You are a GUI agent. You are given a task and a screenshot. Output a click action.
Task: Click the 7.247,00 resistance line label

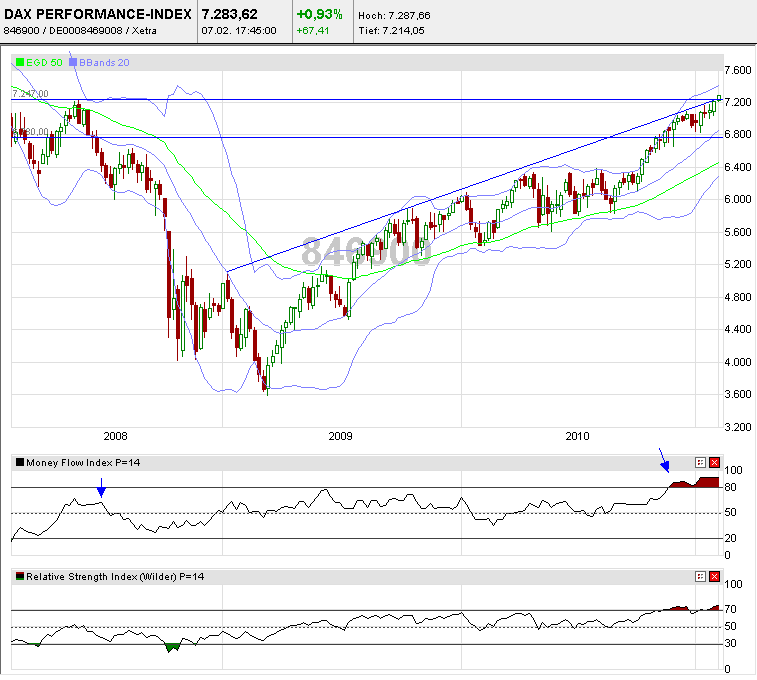pos(30,94)
